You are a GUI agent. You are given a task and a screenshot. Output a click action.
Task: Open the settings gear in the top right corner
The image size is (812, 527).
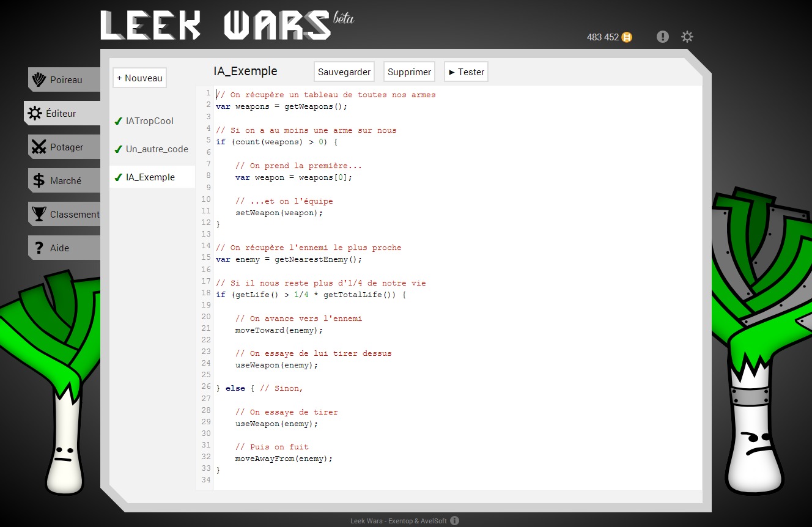point(687,37)
